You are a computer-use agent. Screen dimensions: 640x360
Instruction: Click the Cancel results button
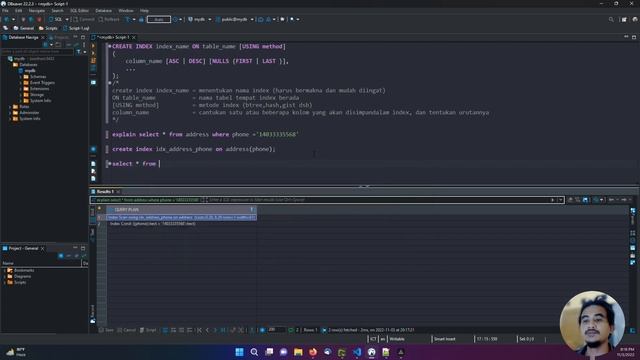(x=127, y=330)
